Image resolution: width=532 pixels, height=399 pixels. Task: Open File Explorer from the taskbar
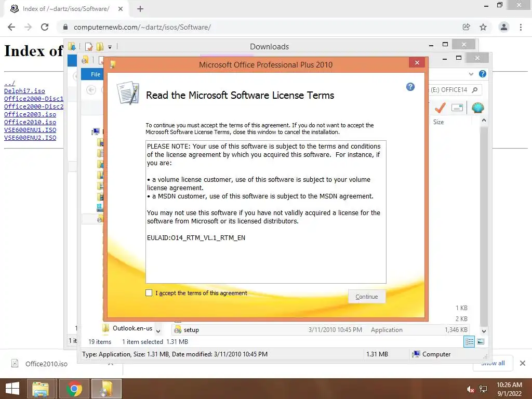click(x=41, y=389)
